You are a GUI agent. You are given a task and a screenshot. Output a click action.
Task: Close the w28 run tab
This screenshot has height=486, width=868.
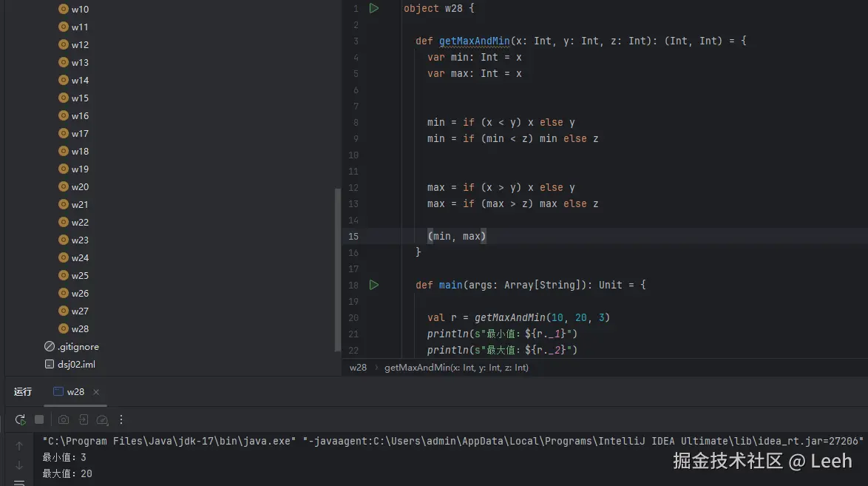pyautogui.click(x=96, y=392)
